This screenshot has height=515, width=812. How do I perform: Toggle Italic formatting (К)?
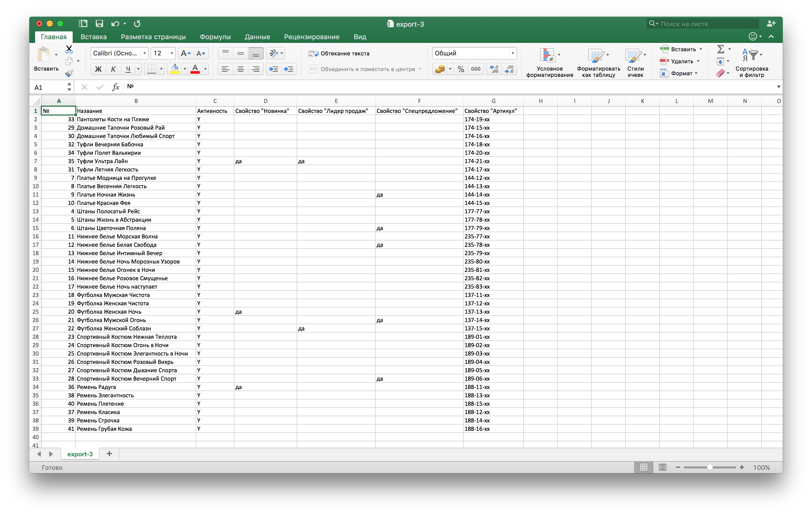(x=113, y=69)
